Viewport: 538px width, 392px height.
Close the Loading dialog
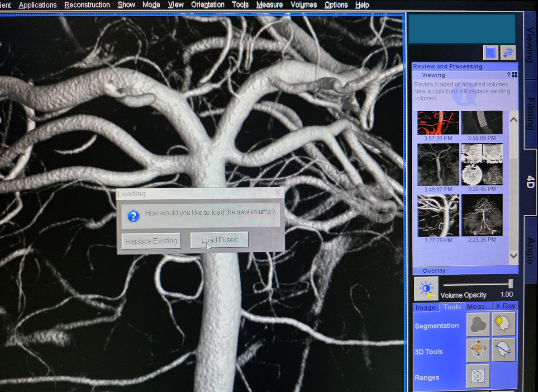(x=277, y=193)
